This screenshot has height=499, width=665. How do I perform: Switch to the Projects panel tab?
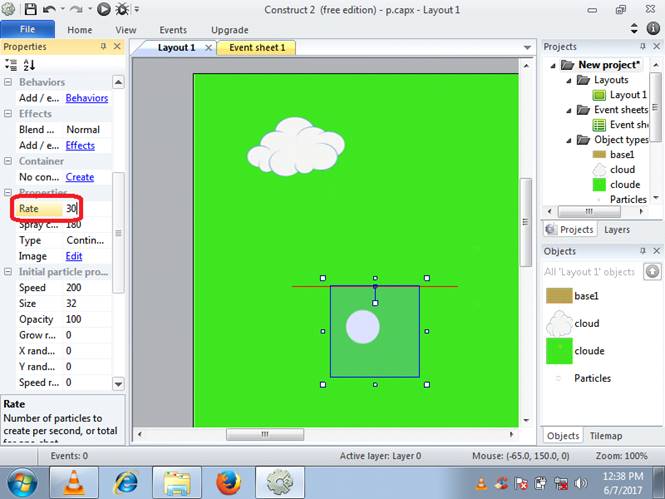570,229
